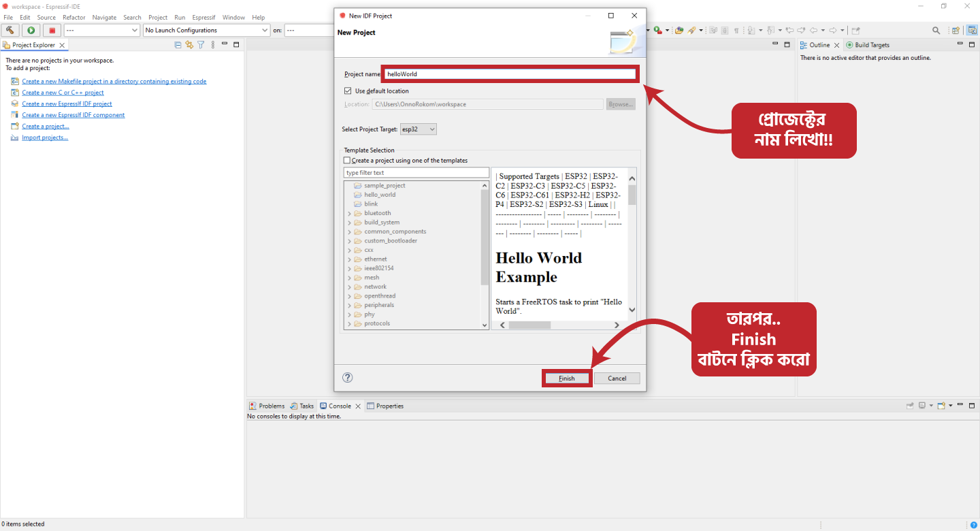Screen dimensions: 980x531
Task: Click the pilcrow show whitespace icon
Action: (736, 30)
